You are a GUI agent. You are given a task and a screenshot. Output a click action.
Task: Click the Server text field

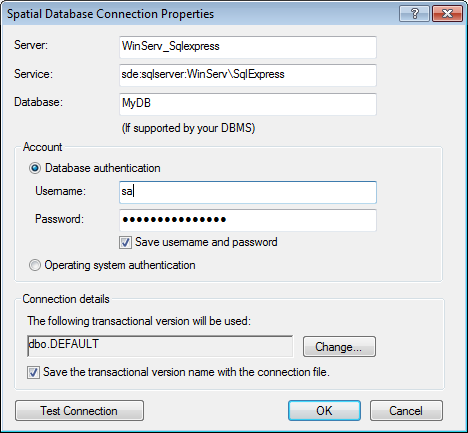(x=248, y=47)
